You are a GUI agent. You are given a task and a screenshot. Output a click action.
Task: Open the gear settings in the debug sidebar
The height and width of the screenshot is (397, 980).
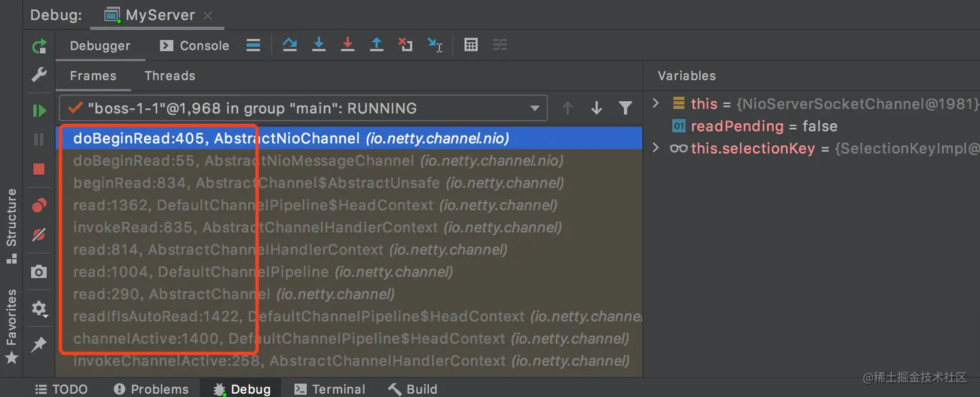(39, 309)
